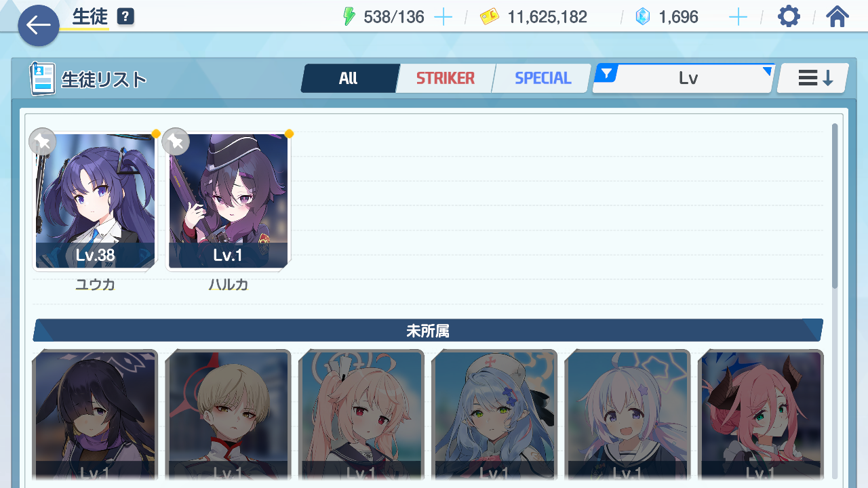
Task: Toggle the pin on ユウカ's card
Action: point(43,141)
